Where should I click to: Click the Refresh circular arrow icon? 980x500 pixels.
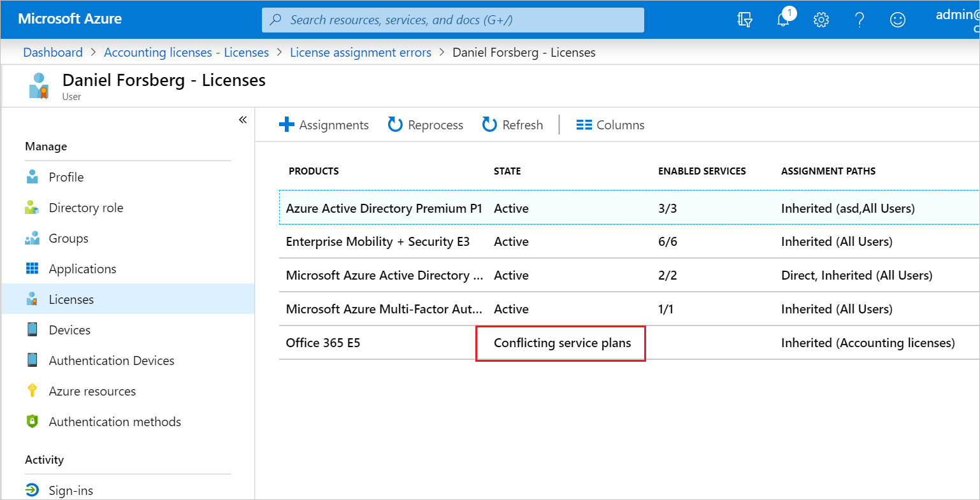[x=489, y=125]
